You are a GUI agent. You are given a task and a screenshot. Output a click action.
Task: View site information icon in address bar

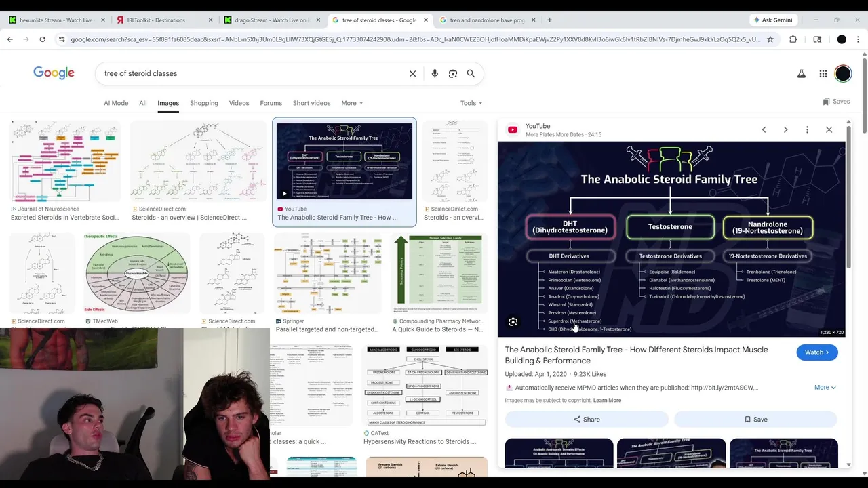pyautogui.click(x=62, y=39)
